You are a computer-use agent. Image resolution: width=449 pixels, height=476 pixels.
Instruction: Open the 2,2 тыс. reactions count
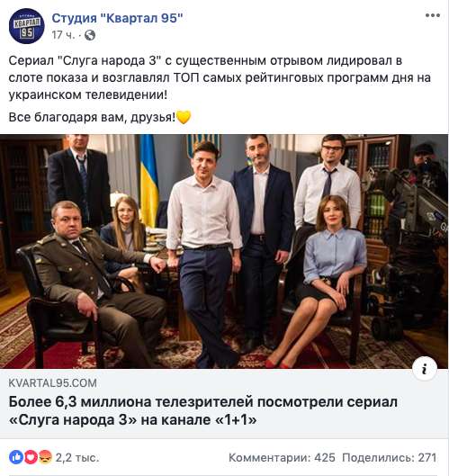click(x=77, y=457)
